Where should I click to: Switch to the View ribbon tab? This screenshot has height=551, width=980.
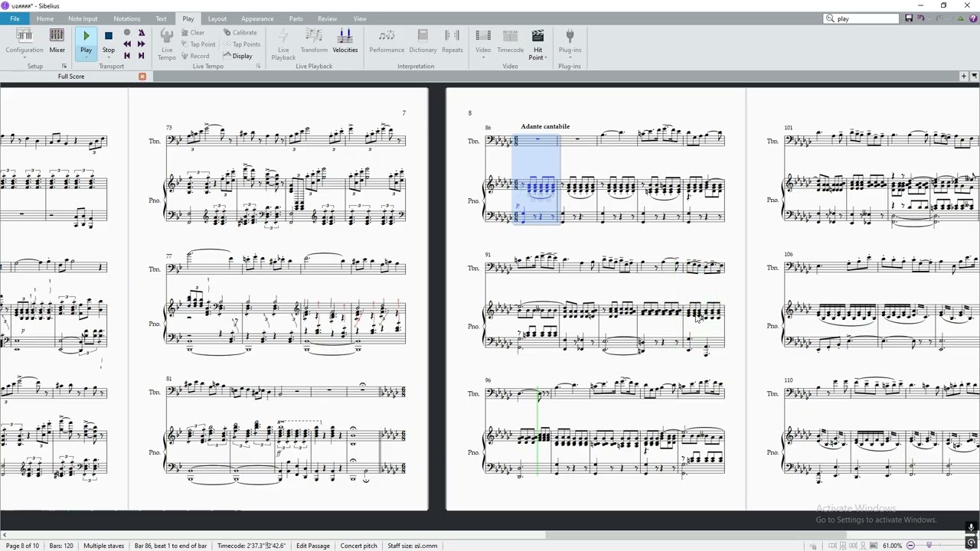point(360,18)
